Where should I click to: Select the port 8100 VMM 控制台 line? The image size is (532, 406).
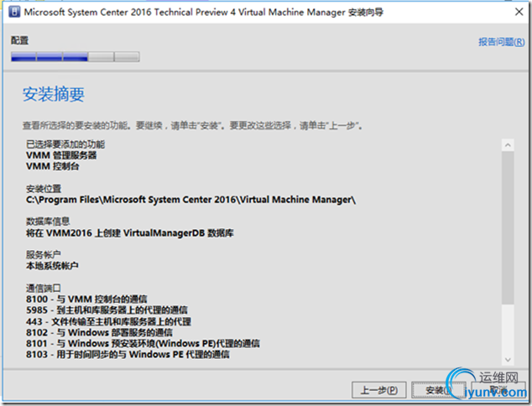pyautogui.click(x=86, y=299)
